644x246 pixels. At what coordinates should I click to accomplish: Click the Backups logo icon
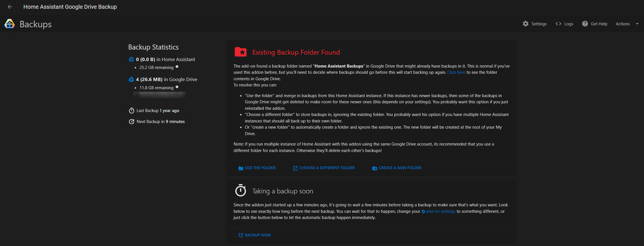[x=10, y=24]
